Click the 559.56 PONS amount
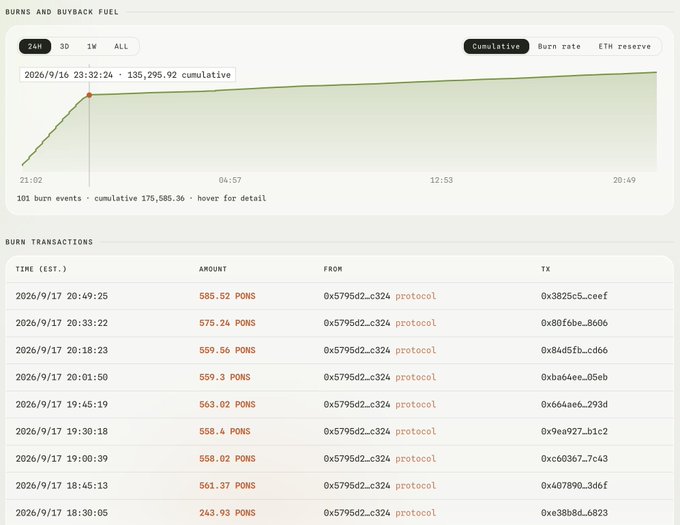Viewport: 680px width, 525px height. click(x=227, y=350)
